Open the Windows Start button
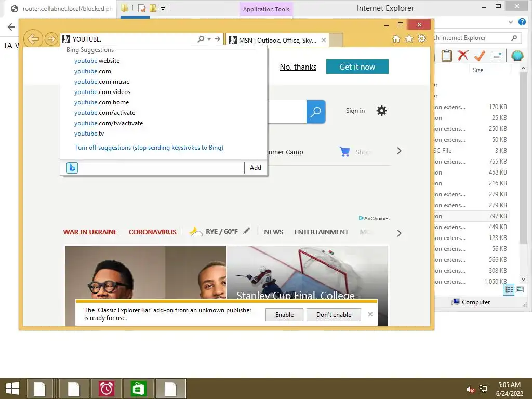The width and height of the screenshot is (532, 399). coord(12,389)
